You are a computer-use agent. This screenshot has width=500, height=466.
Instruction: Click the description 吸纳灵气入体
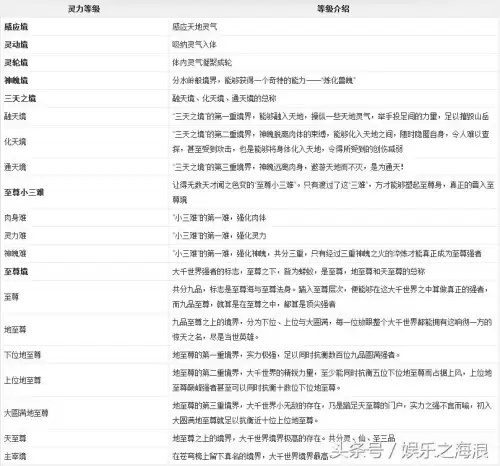(195, 45)
